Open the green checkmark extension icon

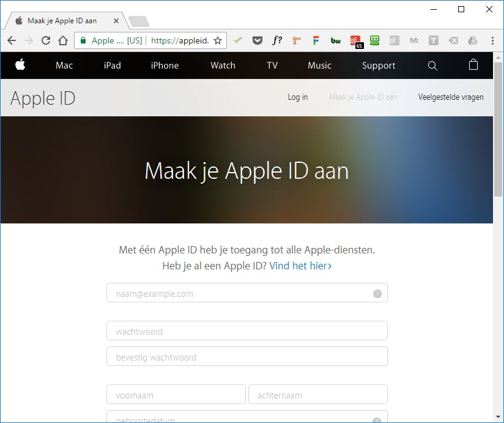[x=238, y=40]
